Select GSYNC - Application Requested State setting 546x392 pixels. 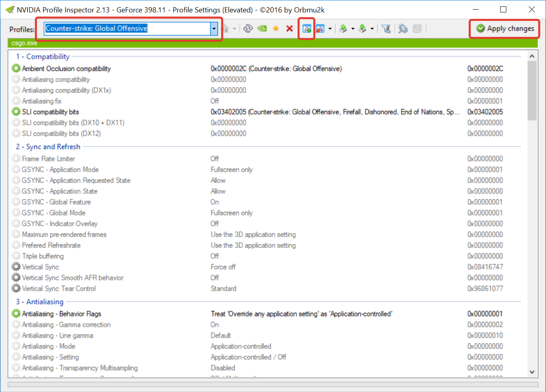pos(76,180)
